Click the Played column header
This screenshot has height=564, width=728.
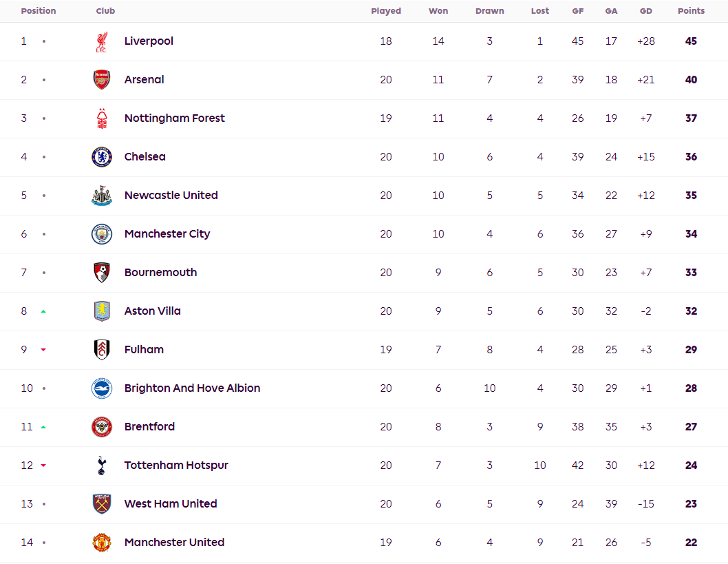tap(386, 11)
